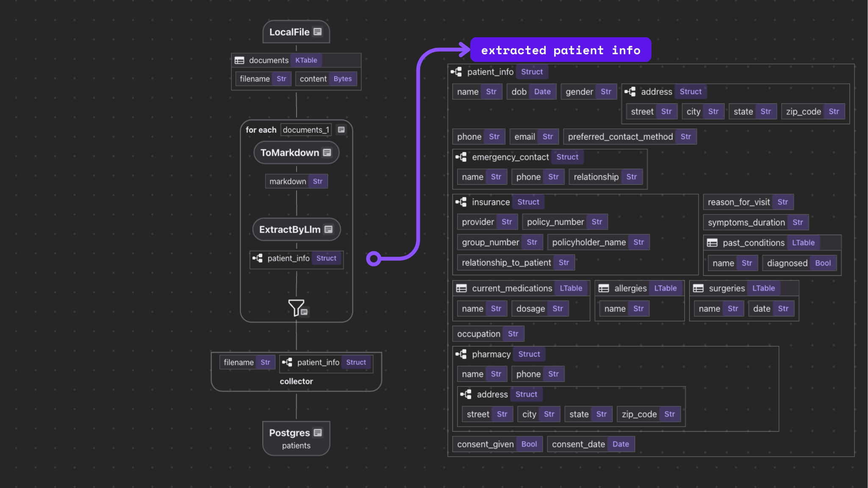Screen dimensions: 868x488
Task: Click the struct node icon next to patient_info in collector
Action: 288,362
